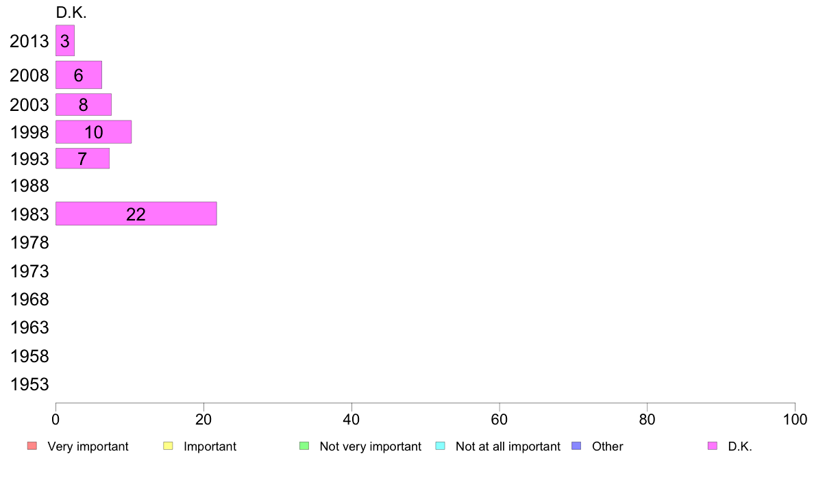Screen dimensions: 814x504
Task: Click the 1953 year label
Action: click(x=29, y=385)
